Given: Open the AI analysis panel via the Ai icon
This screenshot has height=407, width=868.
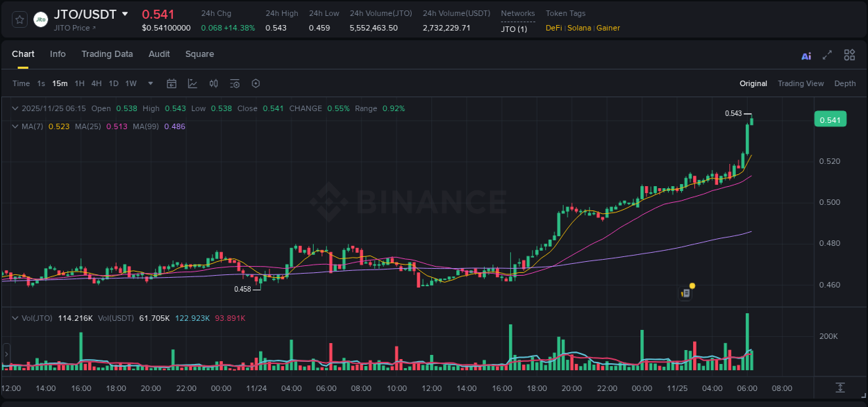Looking at the screenshot, I should tap(806, 55).
